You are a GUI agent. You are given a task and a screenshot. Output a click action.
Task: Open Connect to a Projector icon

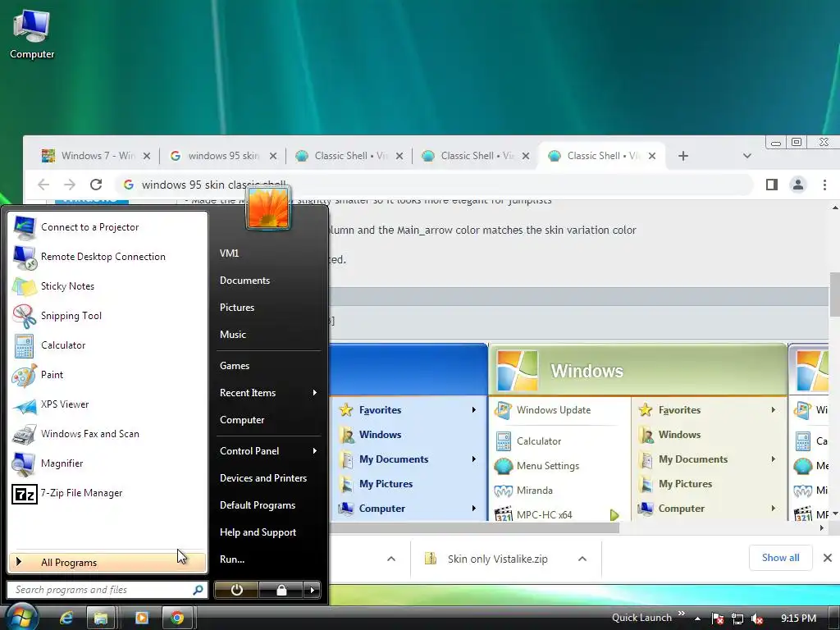[x=24, y=228]
